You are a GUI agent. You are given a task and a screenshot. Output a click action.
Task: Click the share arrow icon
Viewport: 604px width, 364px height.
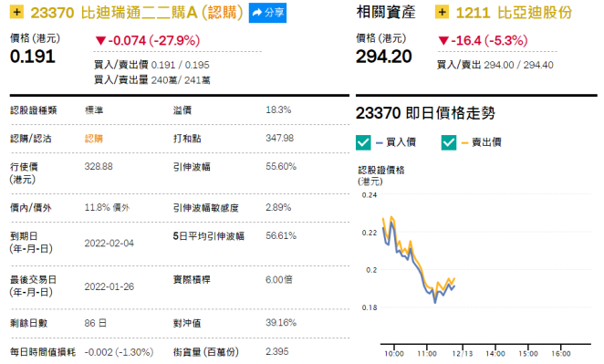[257, 13]
